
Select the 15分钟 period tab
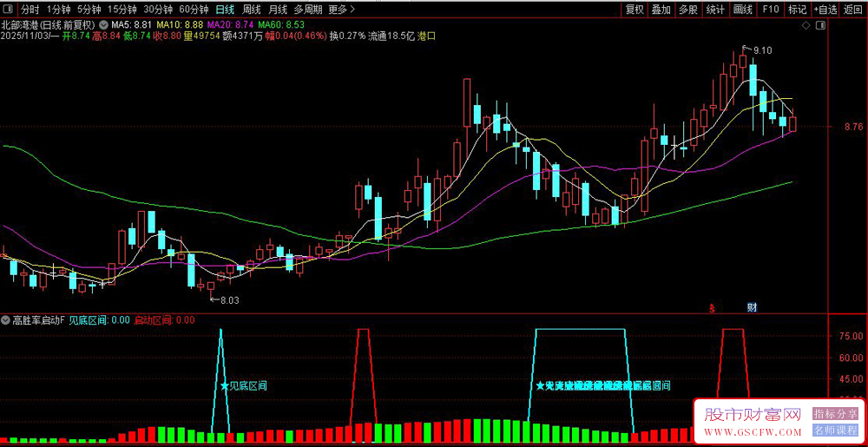point(122,10)
